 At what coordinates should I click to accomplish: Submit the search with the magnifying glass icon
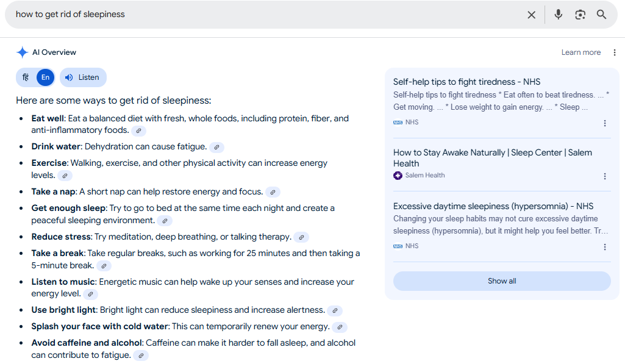[x=601, y=15]
